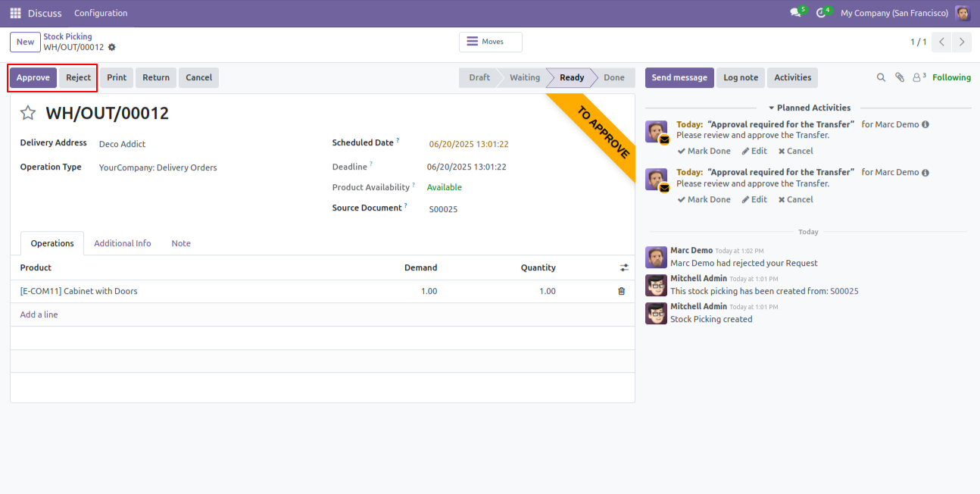Switch to the Additional Info tab

[x=123, y=243]
